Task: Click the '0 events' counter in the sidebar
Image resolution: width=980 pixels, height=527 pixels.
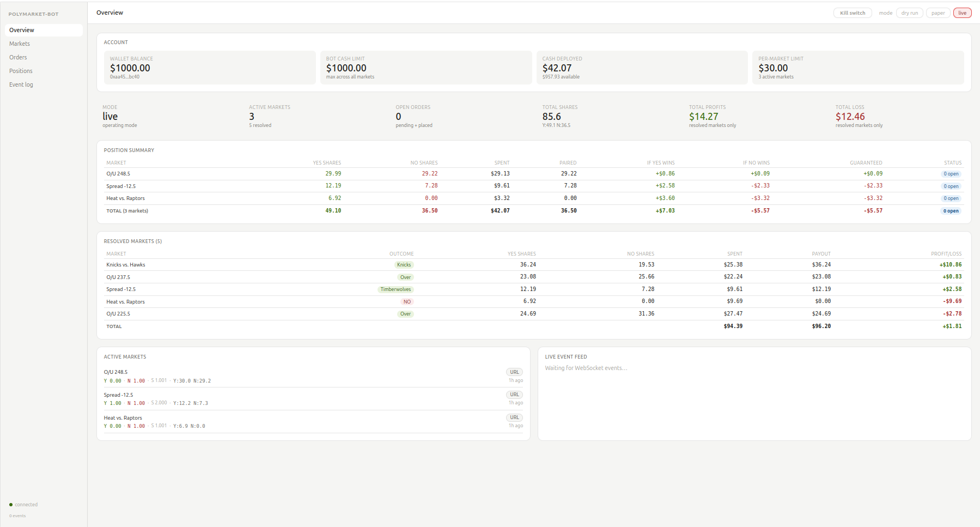Action: pyautogui.click(x=17, y=516)
